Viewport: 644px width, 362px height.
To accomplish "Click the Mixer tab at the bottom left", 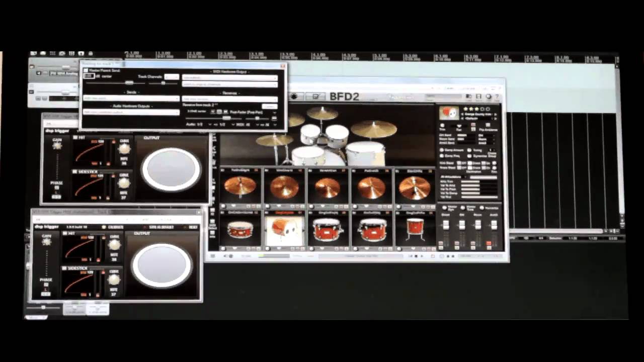I will [37, 317].
